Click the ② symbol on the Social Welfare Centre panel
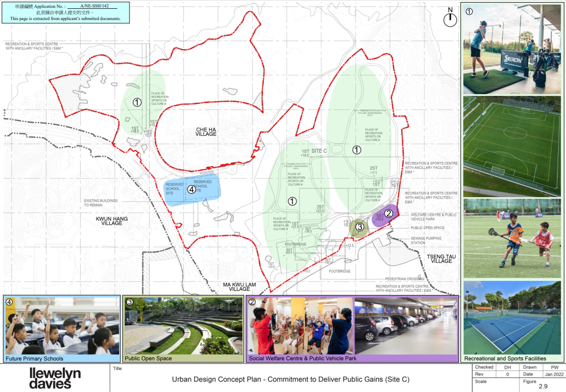Viewport: 566px width, 392px height. (x=252, y=302)
